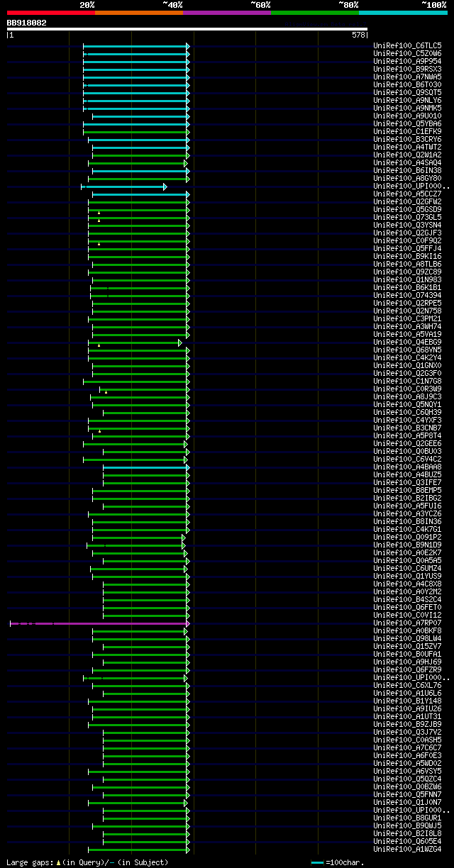Open UniRef100_A4TWT2 entry

point(407,148)
